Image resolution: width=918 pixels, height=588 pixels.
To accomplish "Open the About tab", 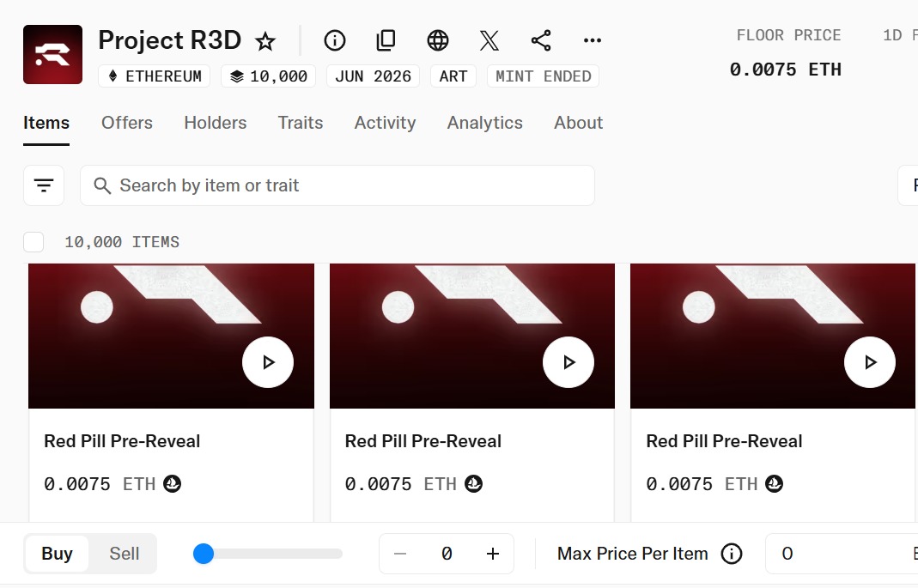I will [x=579, y=123].
